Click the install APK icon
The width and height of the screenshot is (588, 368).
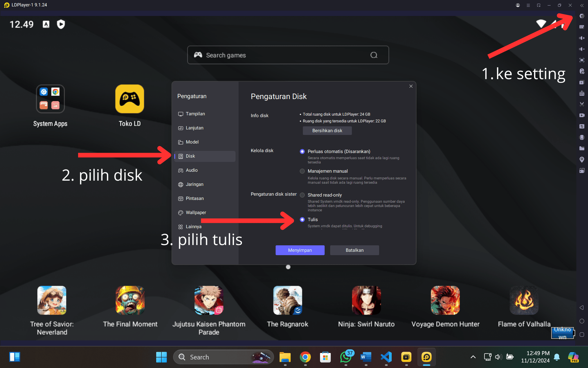pos(582,93)
